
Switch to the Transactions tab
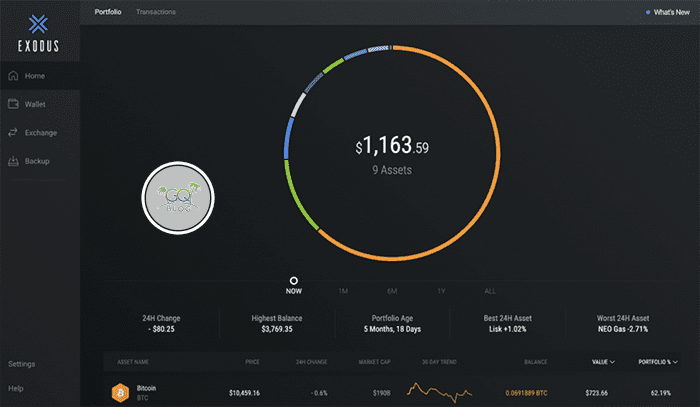click(156, 12)
